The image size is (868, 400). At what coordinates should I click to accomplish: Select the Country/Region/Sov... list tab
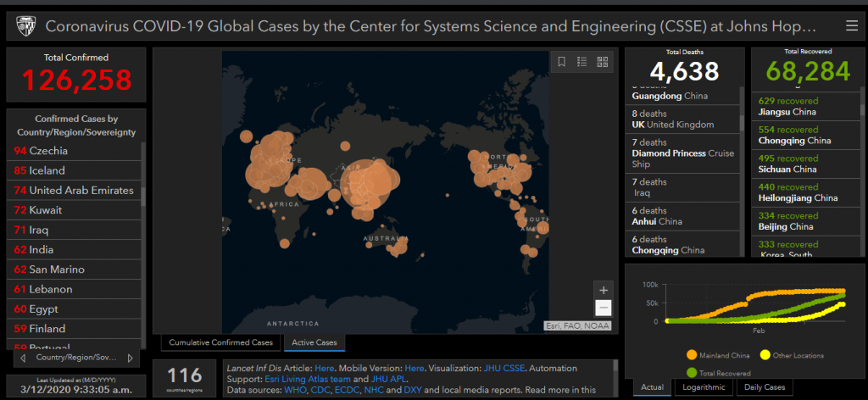pyautogui.click(x=76, y=358)
